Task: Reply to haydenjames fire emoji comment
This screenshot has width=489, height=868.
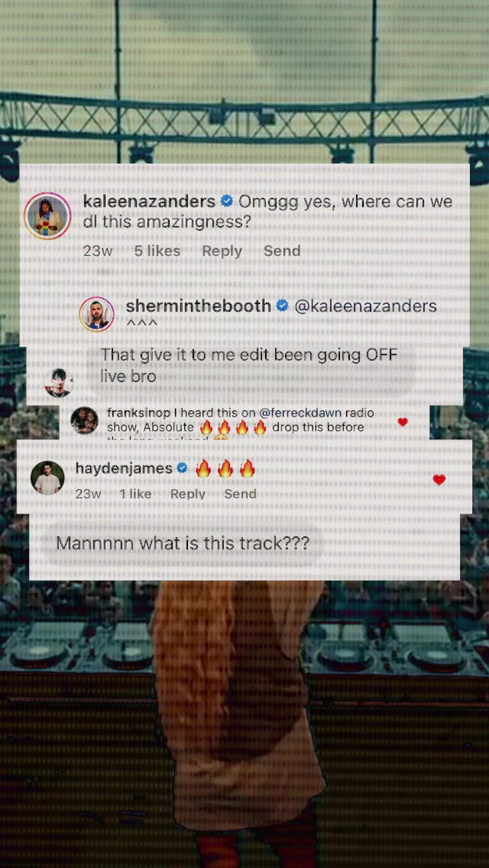Action: tap(188, 494)
